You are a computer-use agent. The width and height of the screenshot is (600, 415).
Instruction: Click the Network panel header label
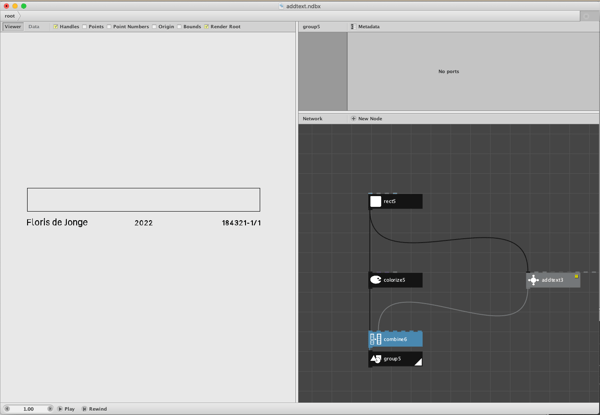point(312,119)
